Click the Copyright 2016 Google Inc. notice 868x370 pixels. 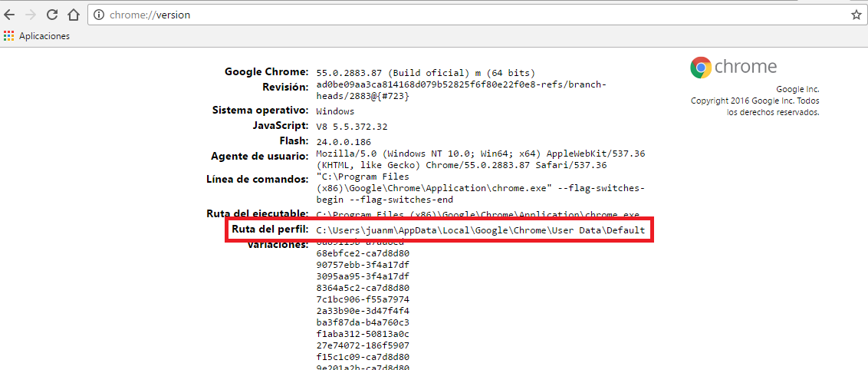[755, 107]
